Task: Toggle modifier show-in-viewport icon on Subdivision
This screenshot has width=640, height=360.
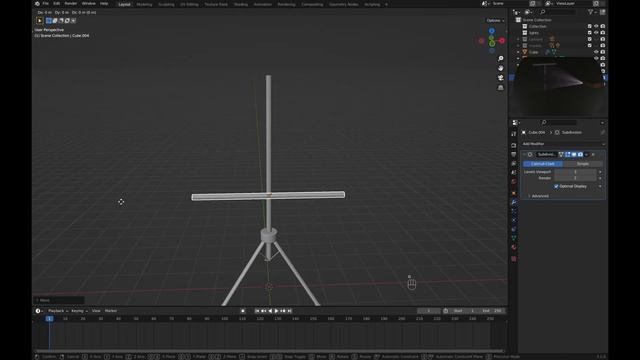Action: click(574, 155)
